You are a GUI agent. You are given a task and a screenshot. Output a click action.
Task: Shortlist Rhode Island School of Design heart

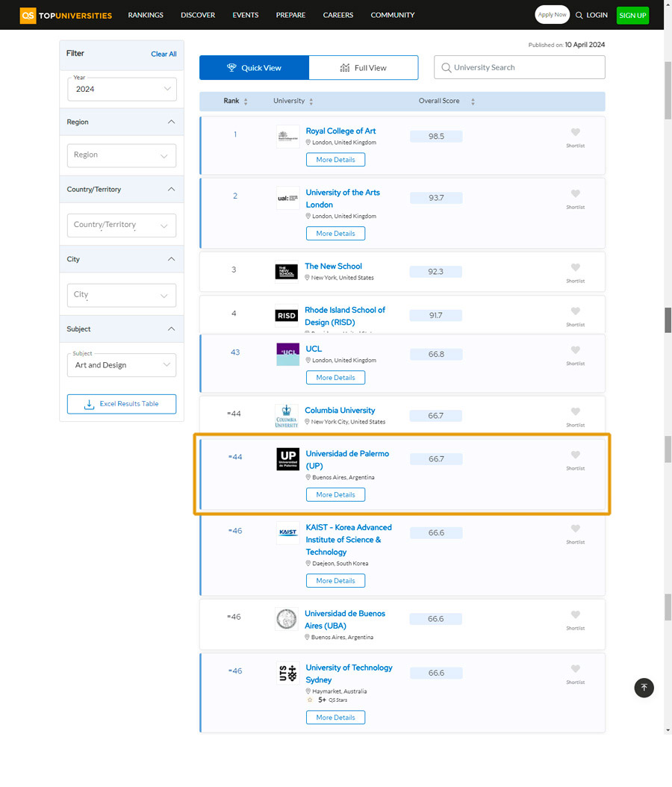click(x=576, y=311)
